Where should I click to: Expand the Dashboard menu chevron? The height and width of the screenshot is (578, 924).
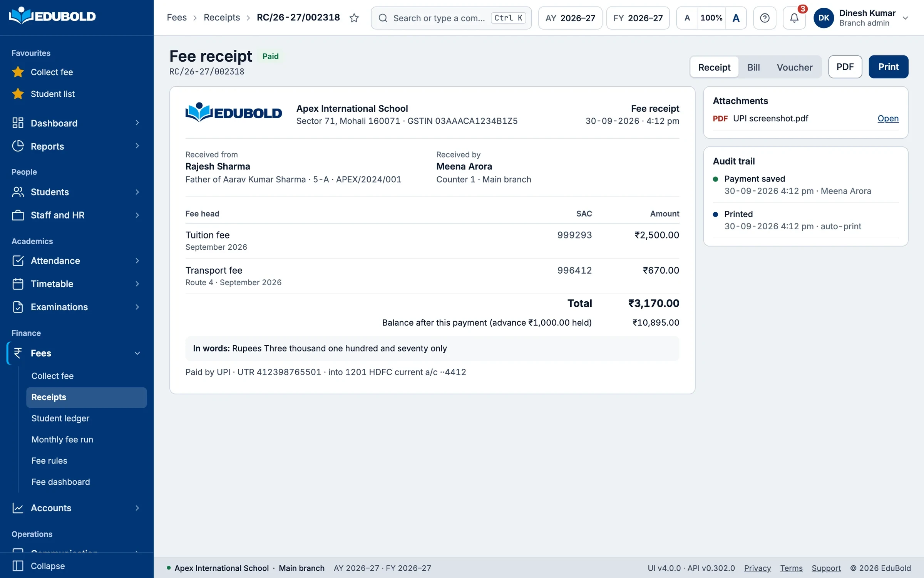click(x=137, y=123)
